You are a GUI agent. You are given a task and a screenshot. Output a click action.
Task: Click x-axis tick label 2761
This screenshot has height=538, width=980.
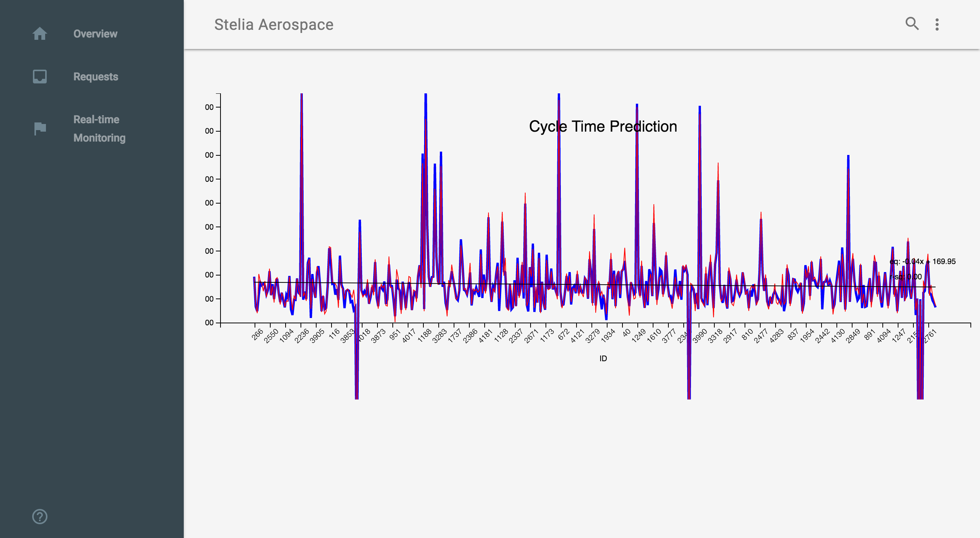930,336
